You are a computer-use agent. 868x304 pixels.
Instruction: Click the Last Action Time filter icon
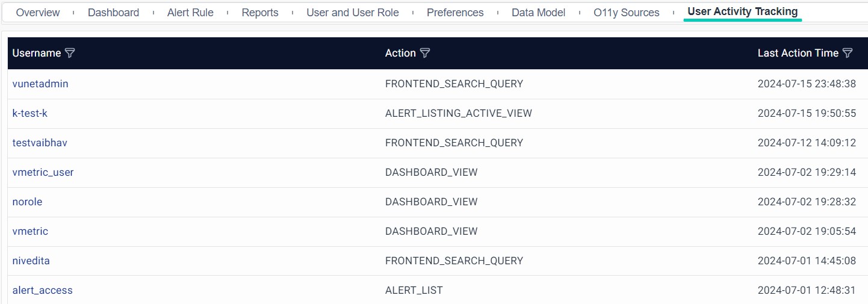coord(848,53)
